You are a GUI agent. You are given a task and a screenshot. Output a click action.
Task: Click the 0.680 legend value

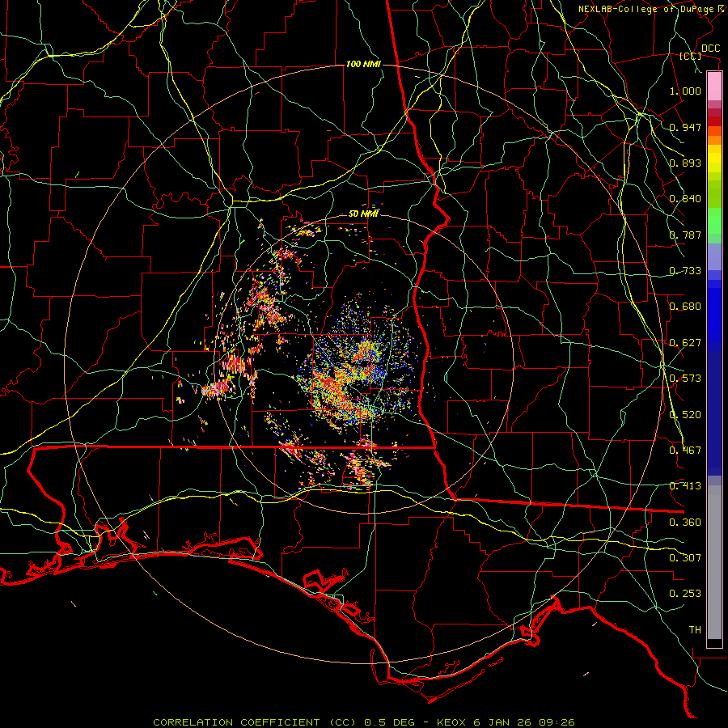pyautogui.click(x=685, y=307)
